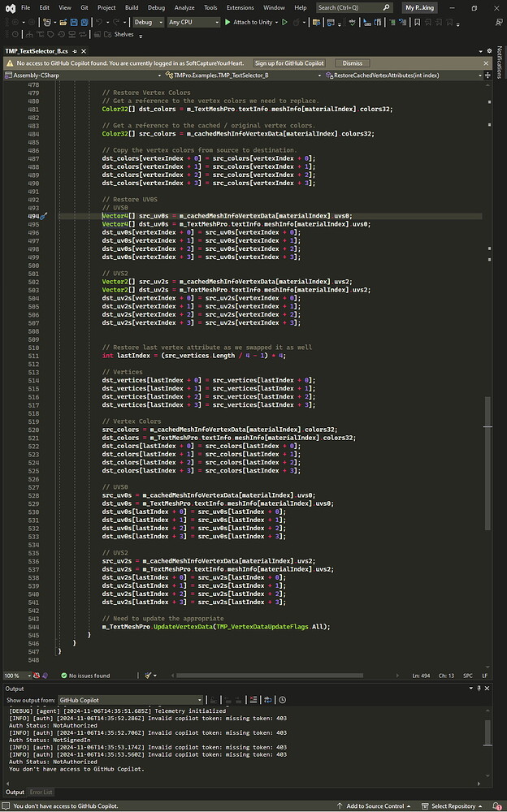Click the Undo icon
Screen dimensions: 507x812
point(101,23)
